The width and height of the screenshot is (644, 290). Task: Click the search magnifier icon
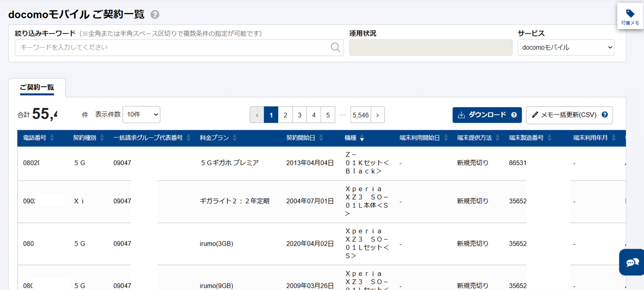[x=335, y=47]
